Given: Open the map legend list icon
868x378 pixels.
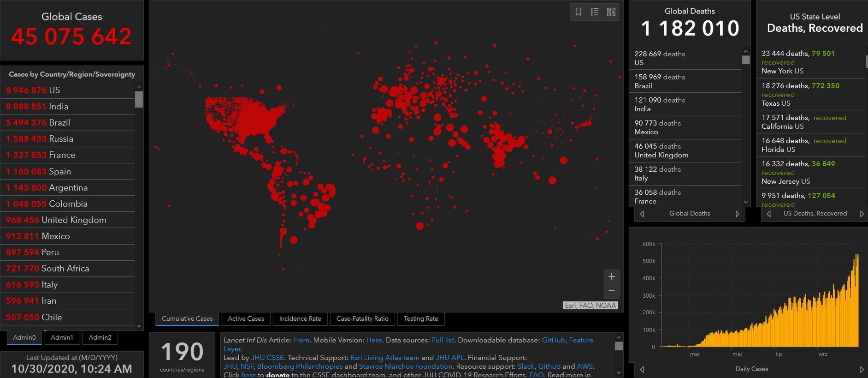Looking at the screenshot, I should tap(595, 12).
